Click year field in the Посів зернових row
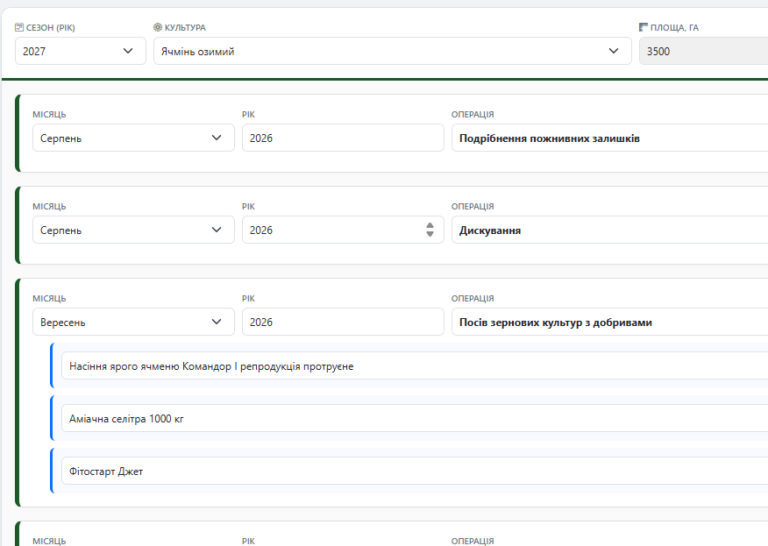This screenshot has width=768, height=546. (x=342, y=322)
